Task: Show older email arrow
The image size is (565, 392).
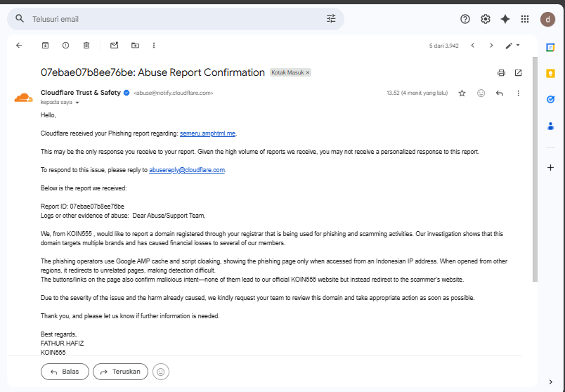Action: (491, 46)
